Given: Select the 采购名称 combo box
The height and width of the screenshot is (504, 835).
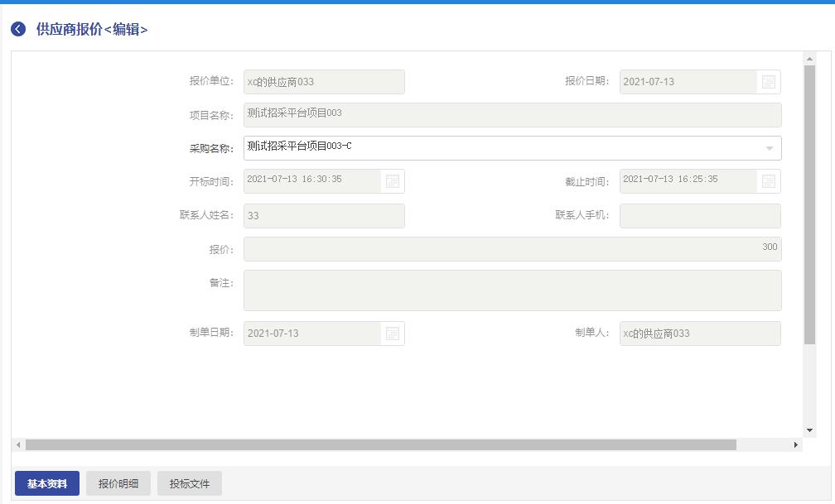Looking at the screenshot, I should 497,148.
